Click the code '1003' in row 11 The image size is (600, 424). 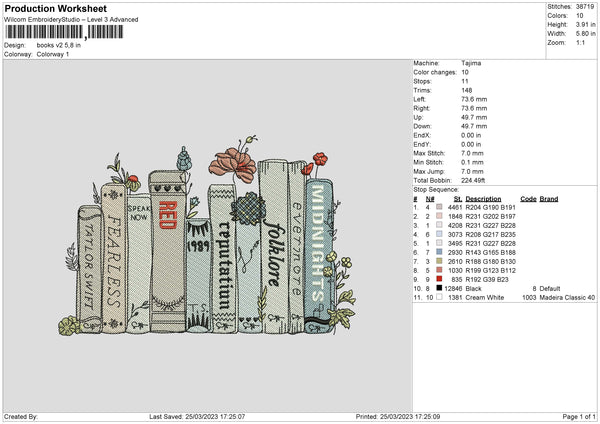coord(529,297)
